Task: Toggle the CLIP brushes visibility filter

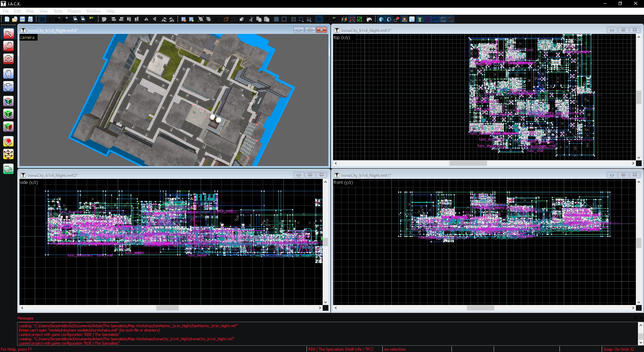Action: coord(443,19)
